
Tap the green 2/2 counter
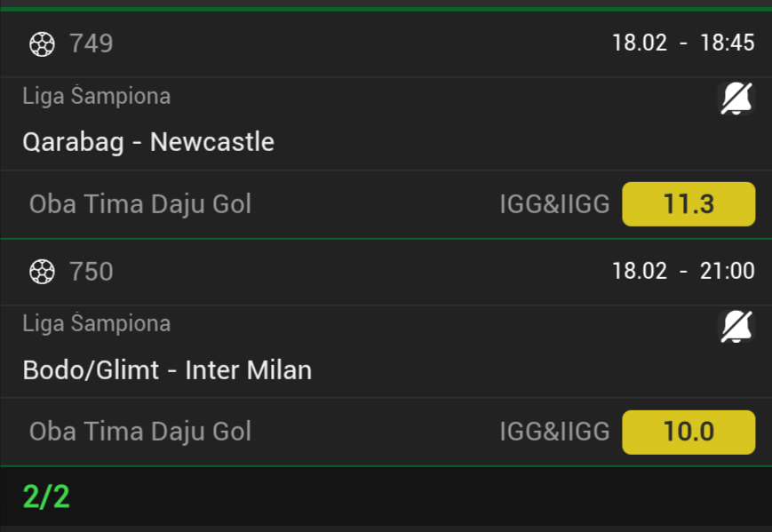46,496
